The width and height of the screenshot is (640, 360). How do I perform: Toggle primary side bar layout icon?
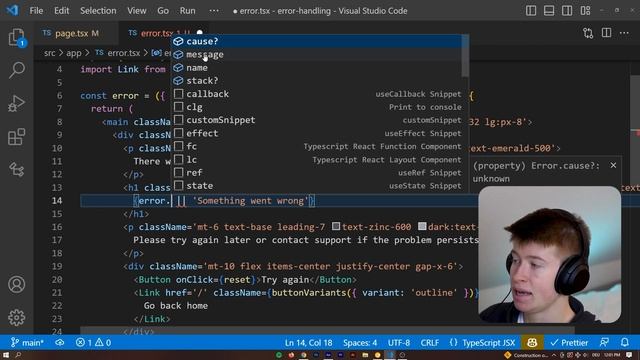[x=531, y=11]
